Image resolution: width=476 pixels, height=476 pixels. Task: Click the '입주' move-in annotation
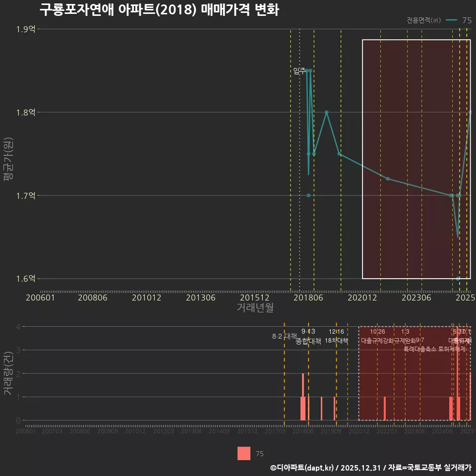click(299, 71)
